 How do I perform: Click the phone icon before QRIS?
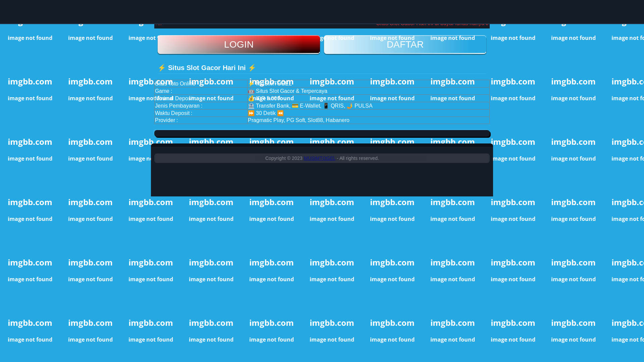coord(326,106)
